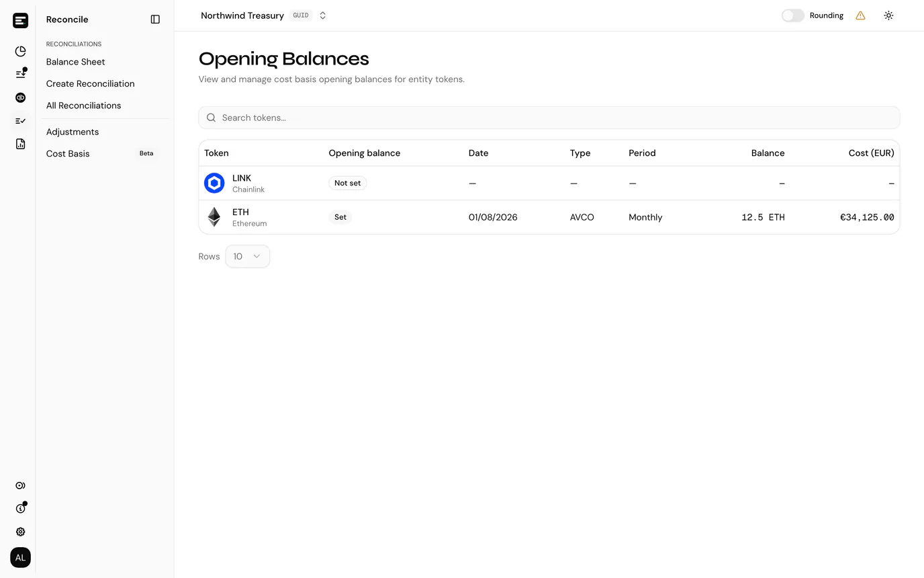Open the QuickBooks icon in the rail
The height and width of the screenshot is (578, 924).
20,97
